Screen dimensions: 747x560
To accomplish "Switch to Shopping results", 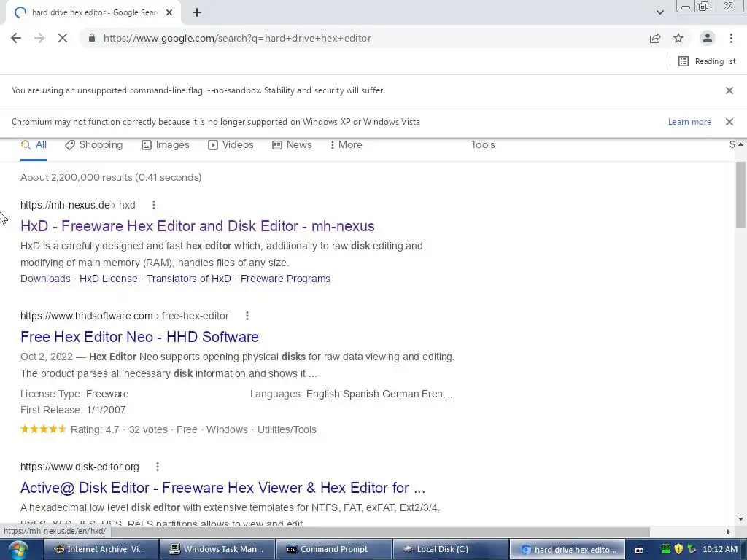I will click(x=94, y=145).
